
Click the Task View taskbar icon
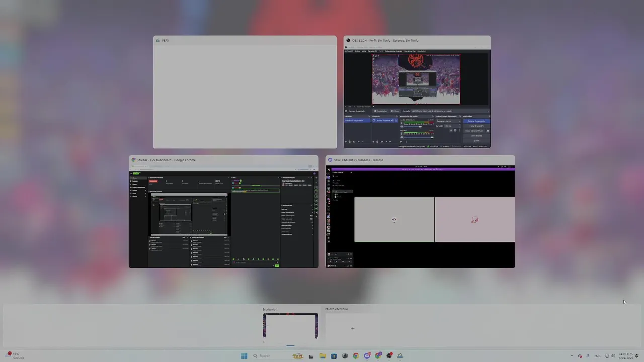[x=311, y=356]
